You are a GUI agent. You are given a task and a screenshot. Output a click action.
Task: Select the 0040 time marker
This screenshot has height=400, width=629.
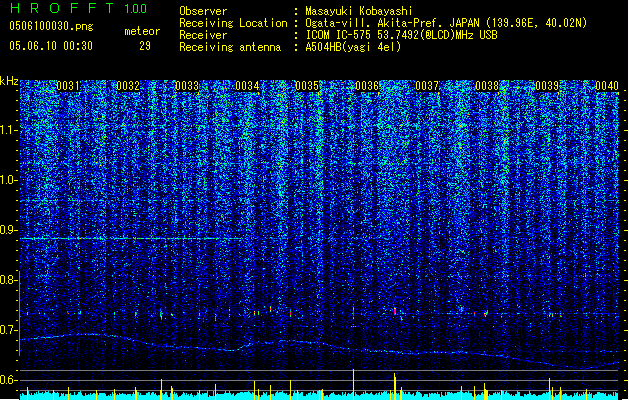pos(607,86)
